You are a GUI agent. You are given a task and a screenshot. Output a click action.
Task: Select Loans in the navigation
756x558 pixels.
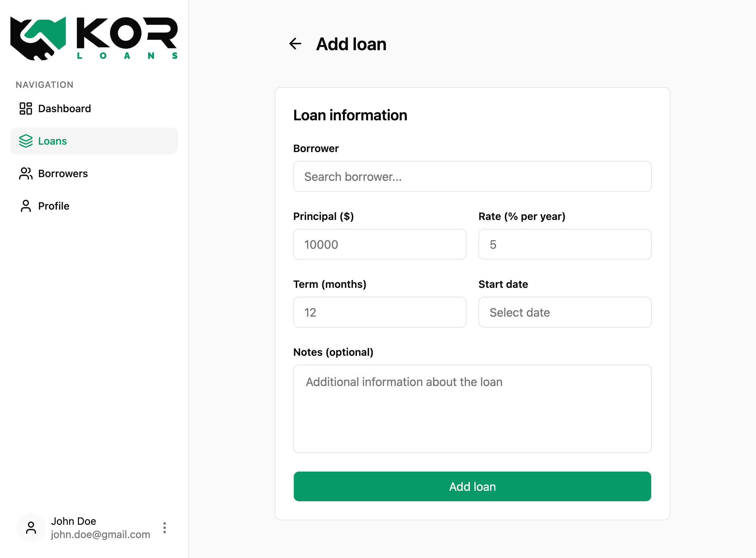coord(52,141)
